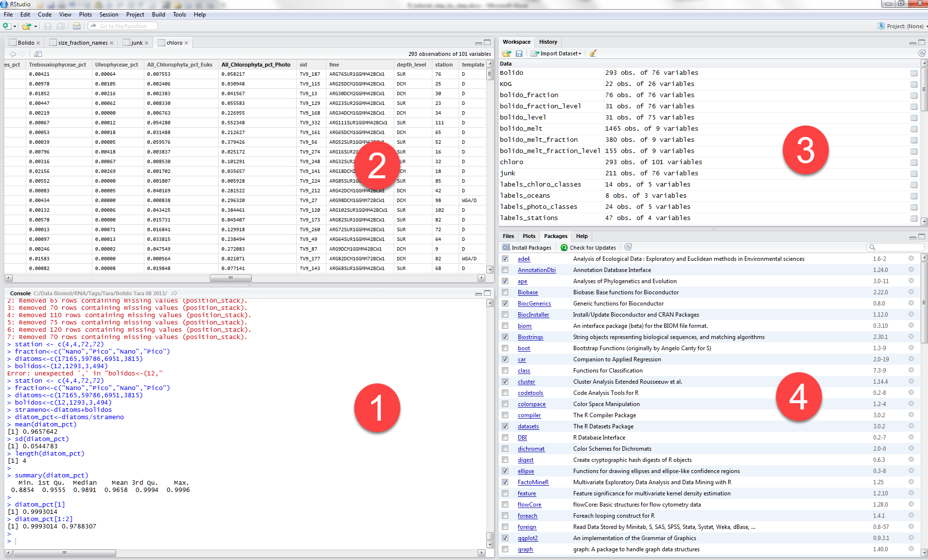Click the clear workspace broom icon
928x560 pixels.
click(593, 53)
